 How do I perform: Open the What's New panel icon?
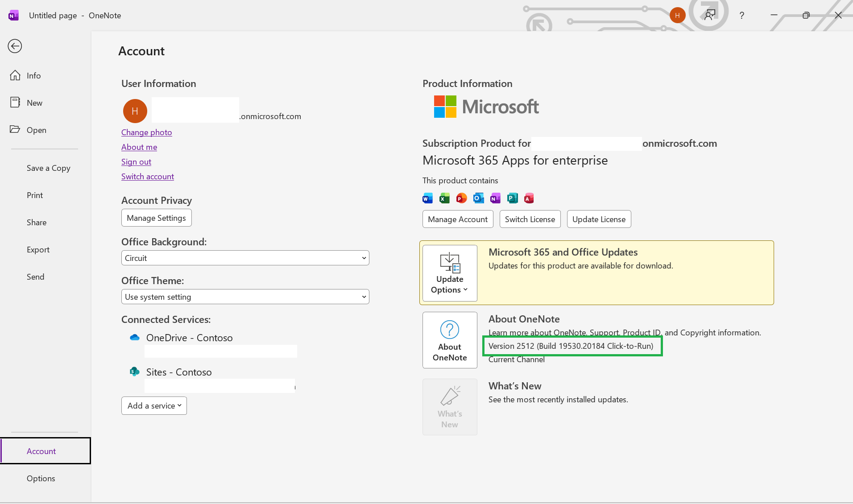(x=449, y=406)
